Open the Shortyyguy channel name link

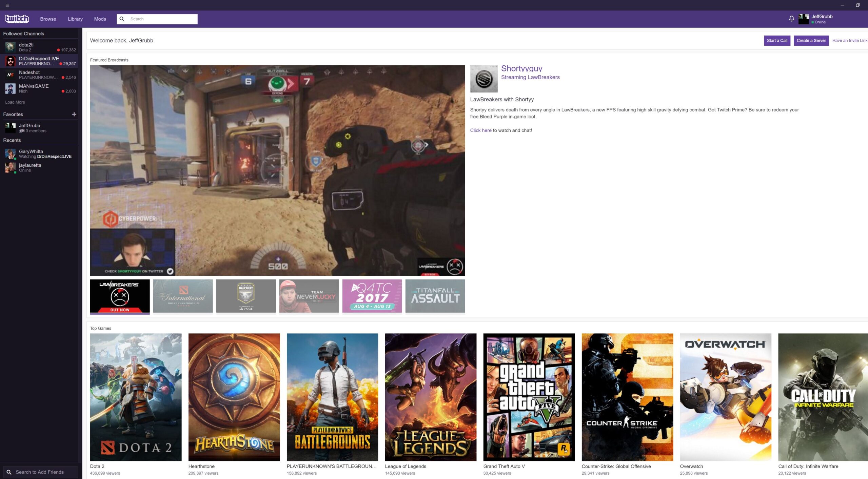pos(521,69)
